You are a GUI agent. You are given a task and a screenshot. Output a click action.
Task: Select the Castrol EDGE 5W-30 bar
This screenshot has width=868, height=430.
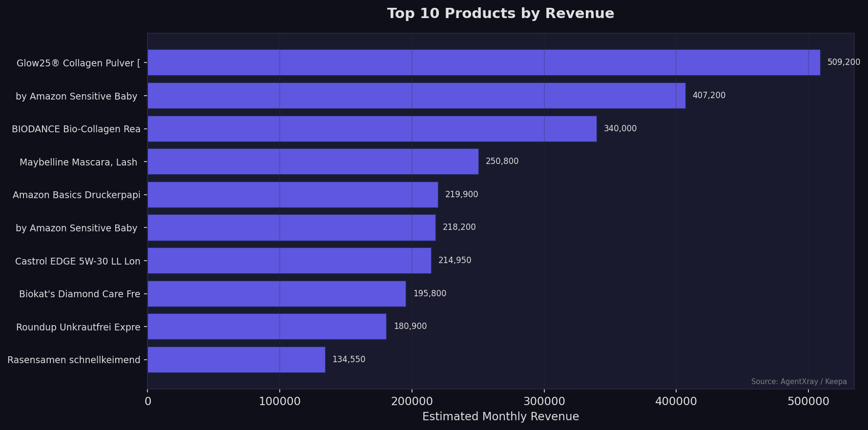point(289,261)
